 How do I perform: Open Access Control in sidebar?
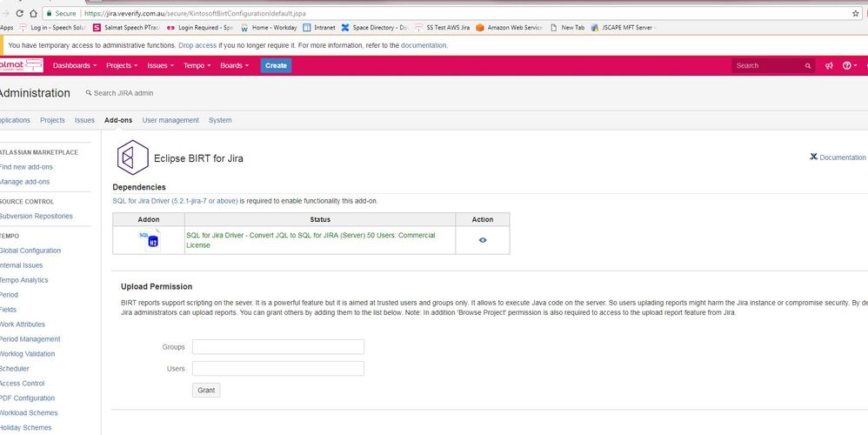22,383
